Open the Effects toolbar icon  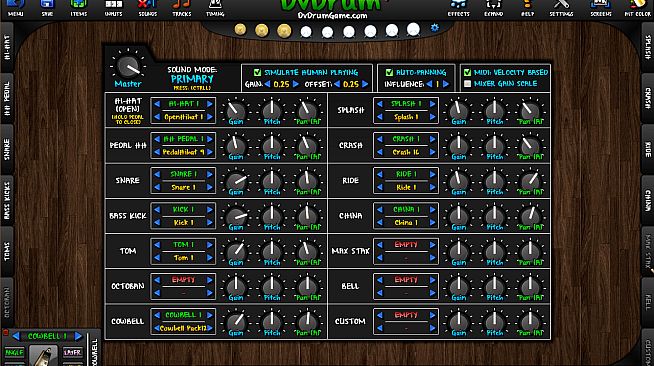[458, 8]
